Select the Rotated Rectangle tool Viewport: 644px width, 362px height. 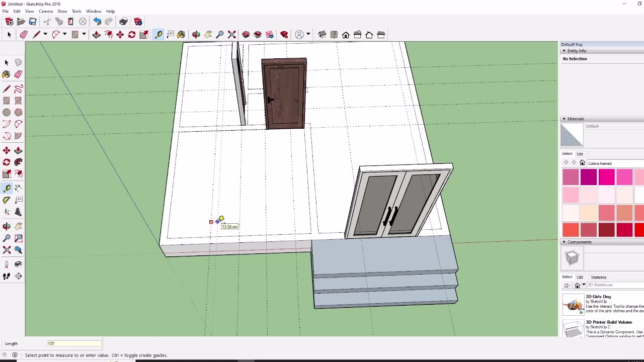click(18, 101)
